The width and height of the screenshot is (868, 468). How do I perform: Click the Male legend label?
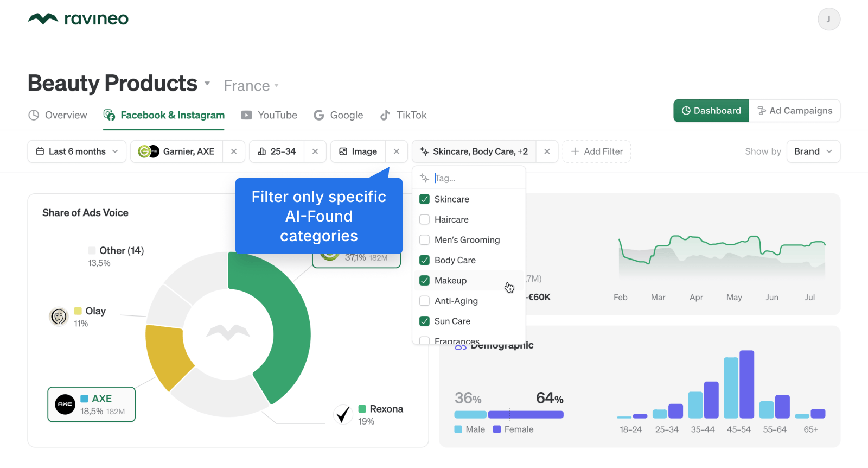pos(470,429)
